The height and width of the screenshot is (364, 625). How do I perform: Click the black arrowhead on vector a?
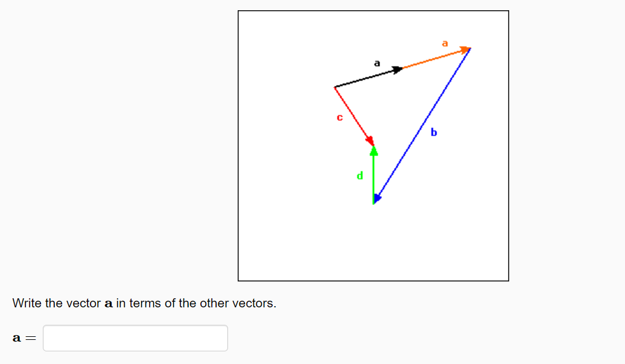(396, 69)
